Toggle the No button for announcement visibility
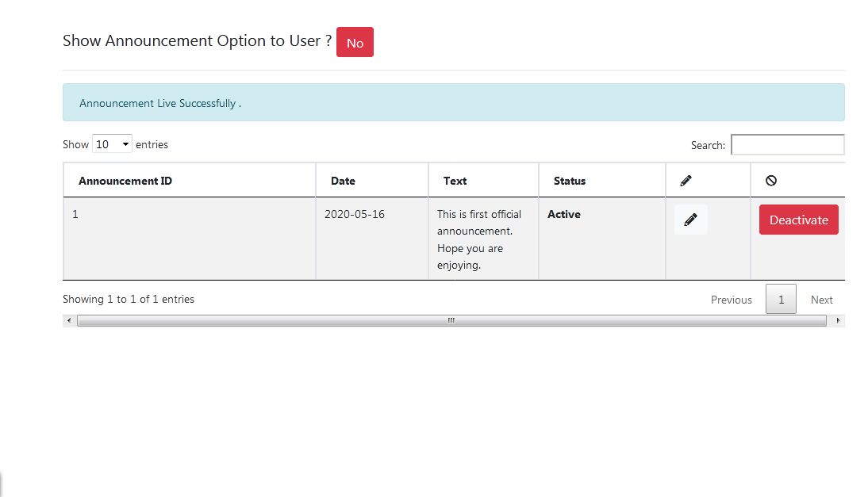Screen dimensions: 868x497 click(x=355, y=43)
